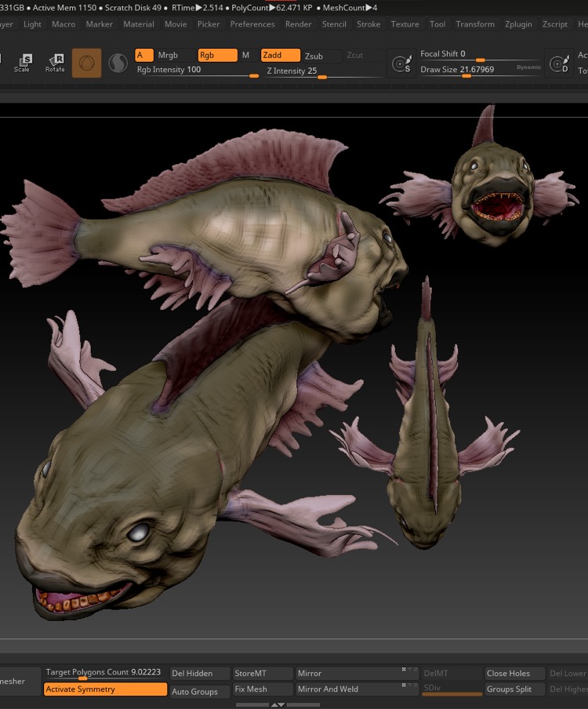Open the Texture menu
This screenshot has height=709, width=588.
pos(405,24)
